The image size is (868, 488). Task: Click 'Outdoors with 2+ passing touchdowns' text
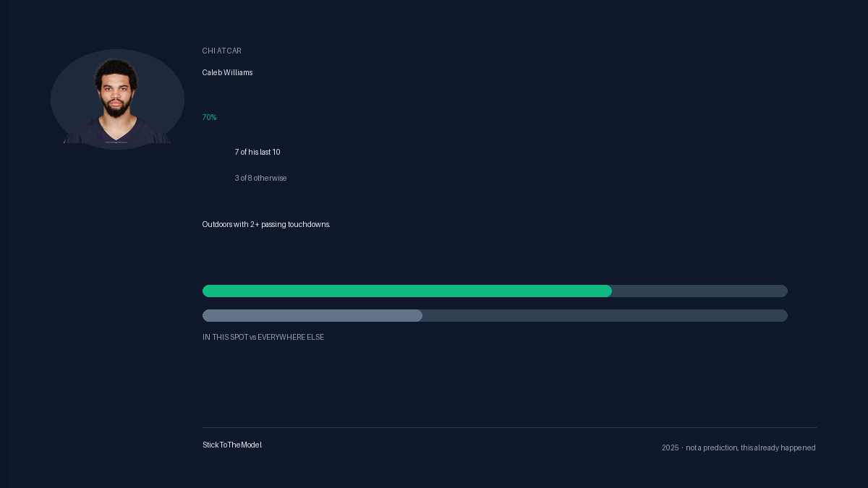pos(266,225)
